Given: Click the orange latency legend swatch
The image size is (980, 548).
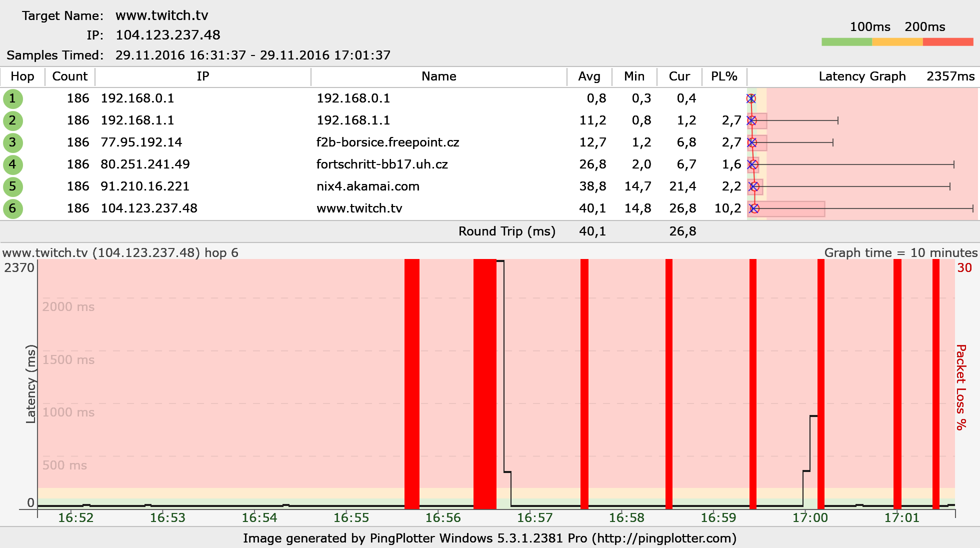Looking at the screenshot, I should (x=897, y=42).
